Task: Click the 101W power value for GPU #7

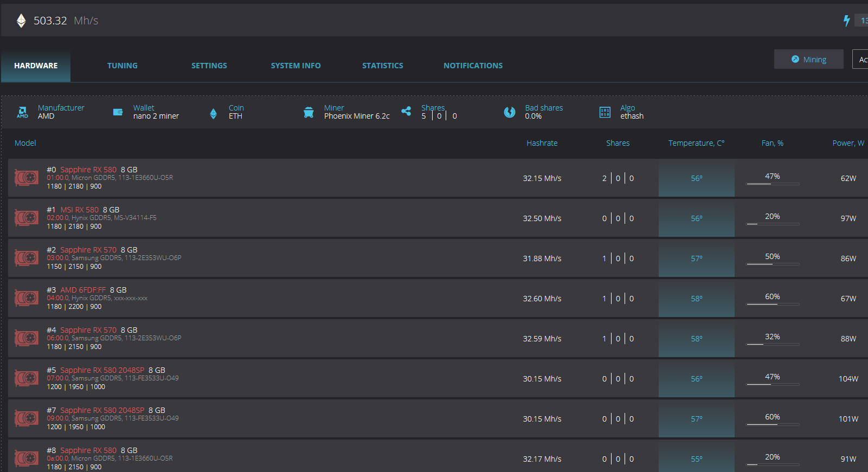Action: coord(848,419)
